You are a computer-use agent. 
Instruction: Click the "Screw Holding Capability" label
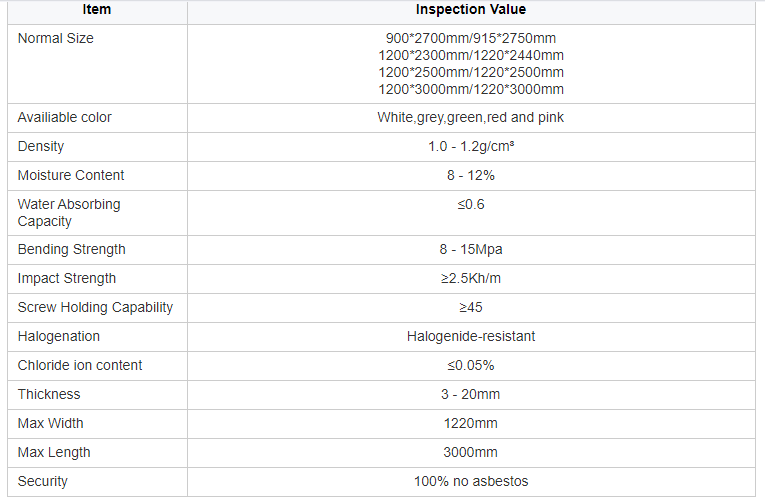[x=95, y=307]
